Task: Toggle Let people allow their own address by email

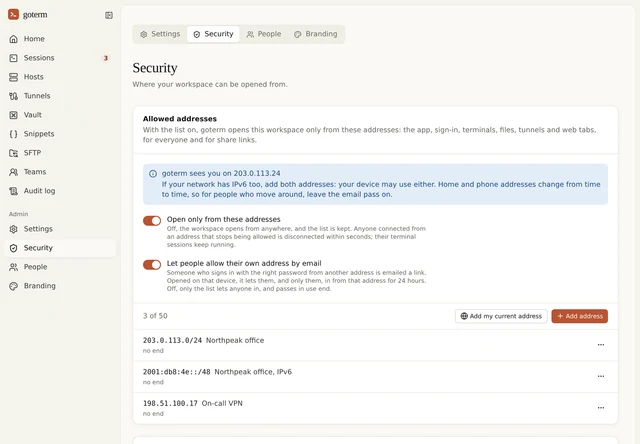Action: click(x=152, y=265)
